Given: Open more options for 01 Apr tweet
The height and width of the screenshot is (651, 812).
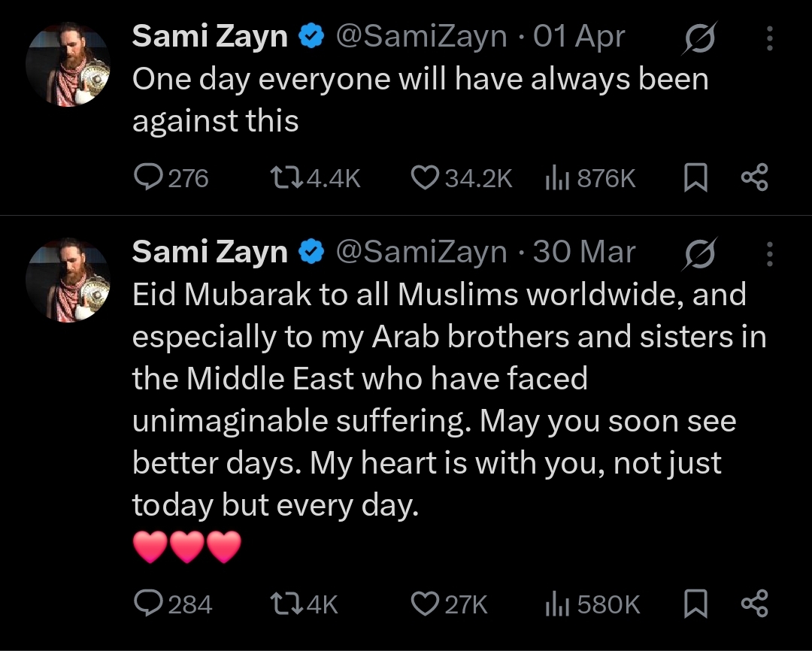Looking at the screenshot, I should tap(769, 38).
